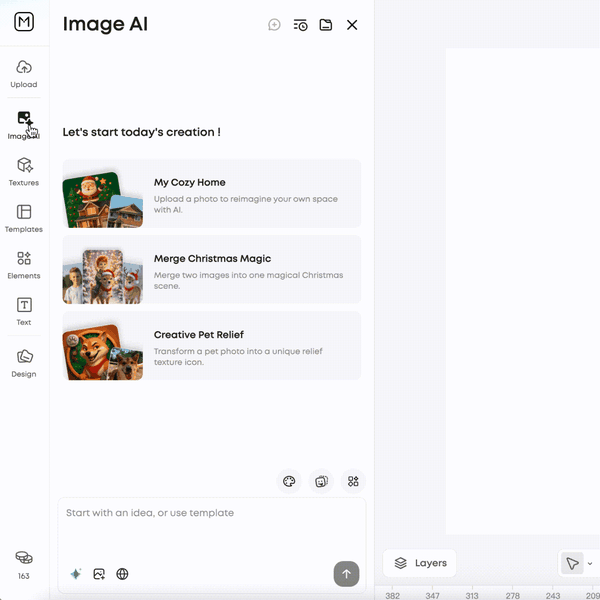Click the elements grid icon above prompt box

click(x=353, y=481)
